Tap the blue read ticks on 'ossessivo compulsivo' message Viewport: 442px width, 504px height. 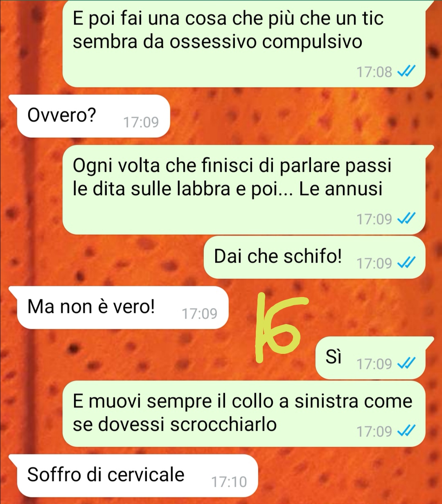click(407, 72)
